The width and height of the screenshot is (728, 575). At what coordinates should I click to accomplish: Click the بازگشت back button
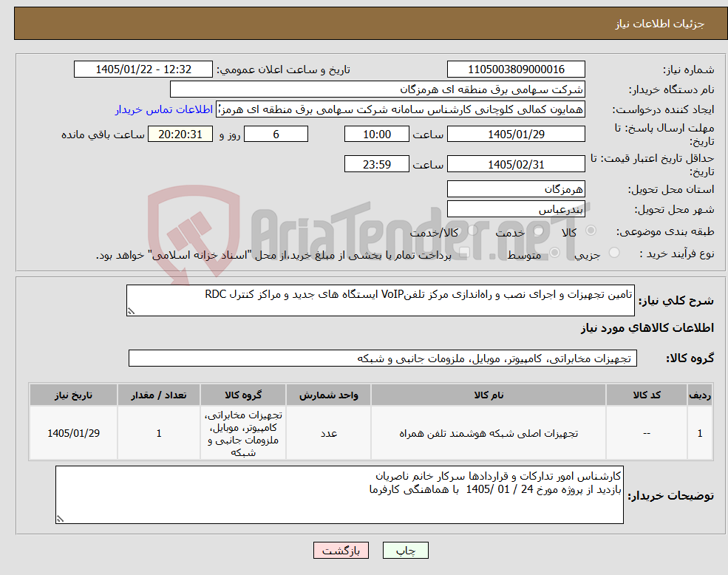pos(341,551)
